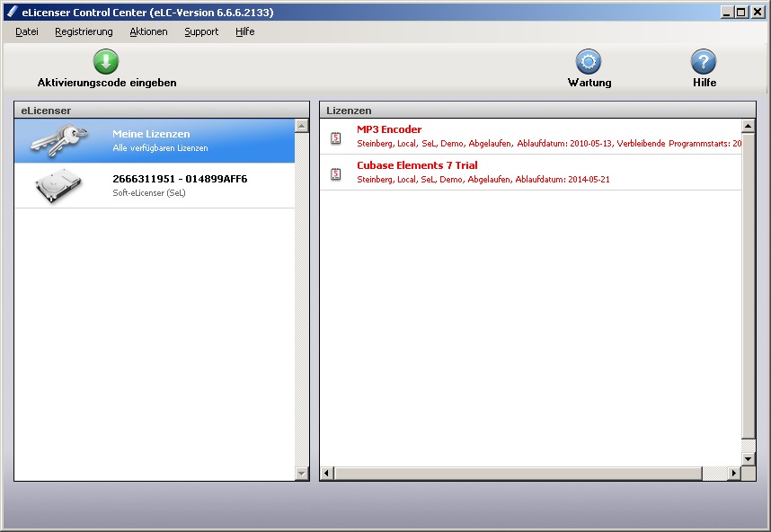The width and height of the screenshot is (771, 532).
Task: Close the eLicenser Control Center window
Action: pos(758,12)
